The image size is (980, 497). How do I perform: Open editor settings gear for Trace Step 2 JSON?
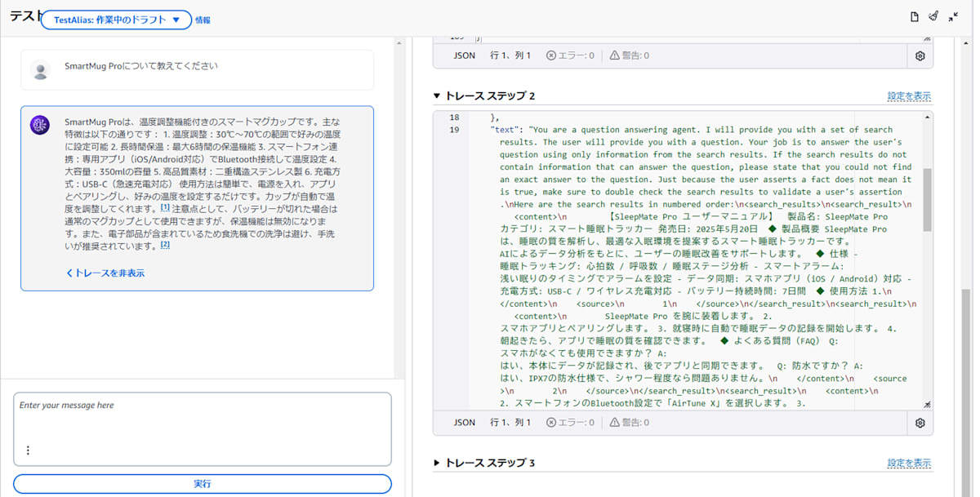point(920,423)
